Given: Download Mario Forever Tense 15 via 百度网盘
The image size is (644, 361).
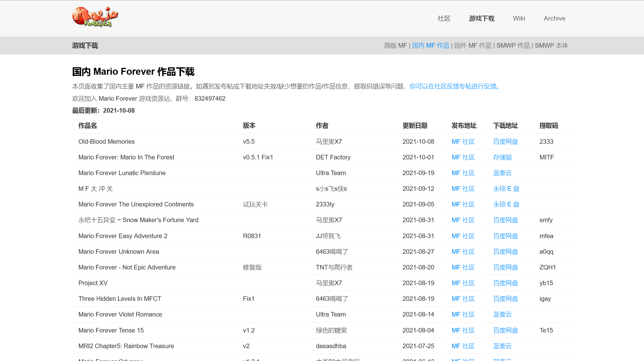Looking at the screenshot, I should [x=505, y=330].
